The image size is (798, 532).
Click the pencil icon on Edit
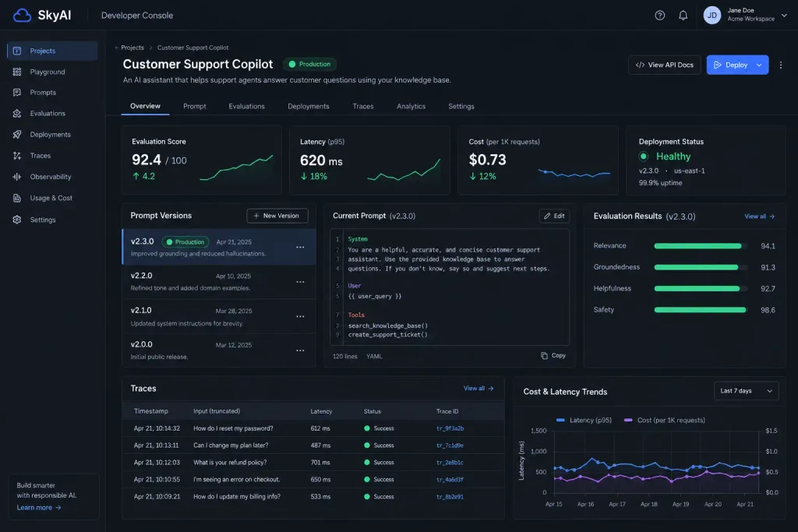pyautogui.click(x=547, y=217)
